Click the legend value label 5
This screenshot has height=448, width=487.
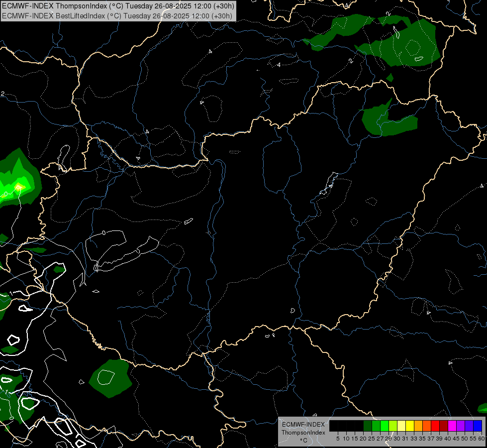pyautogui.click(x=338, y=439)
